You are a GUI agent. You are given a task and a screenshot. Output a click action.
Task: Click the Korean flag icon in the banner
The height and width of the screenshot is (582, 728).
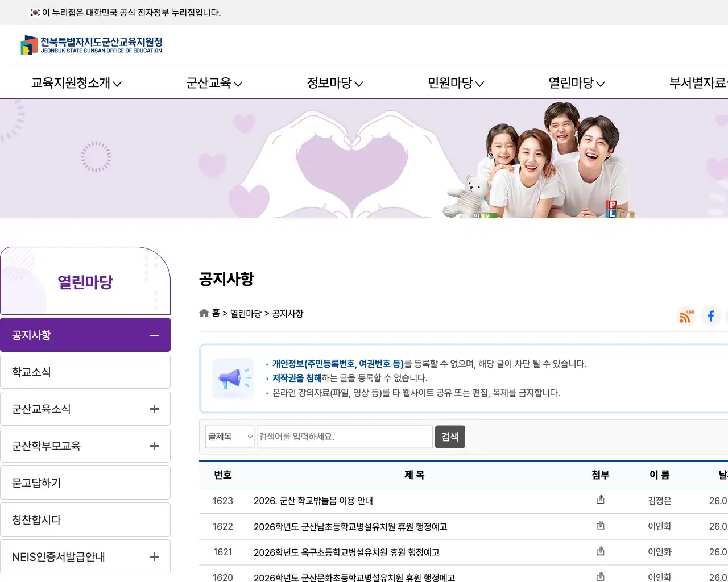(34, 12)
